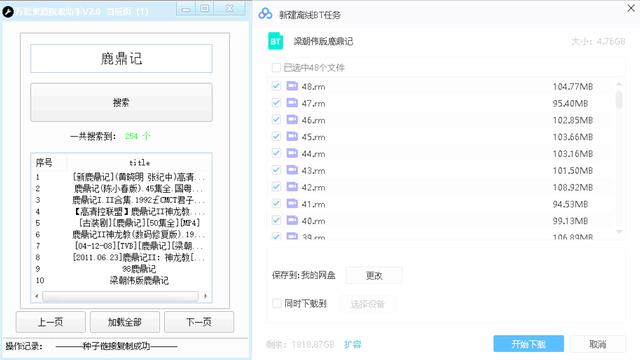
Task: Click the 更改 button to change save location
Action: pos(374,276)
